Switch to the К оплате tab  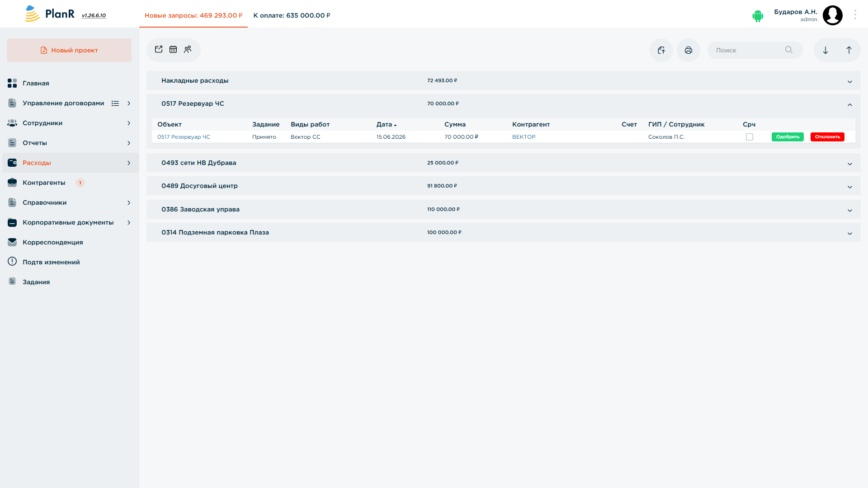pyautogui.click(x=292, y=15)
